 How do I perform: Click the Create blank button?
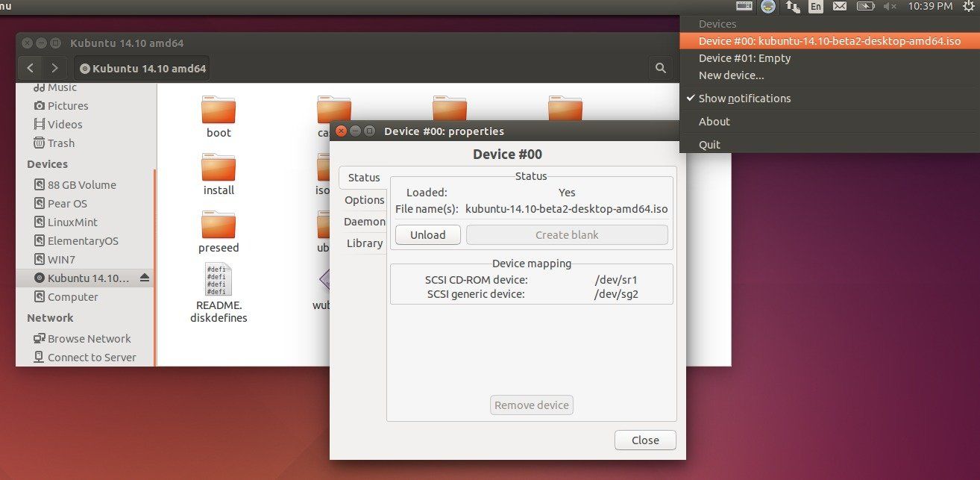pos(567,234)
